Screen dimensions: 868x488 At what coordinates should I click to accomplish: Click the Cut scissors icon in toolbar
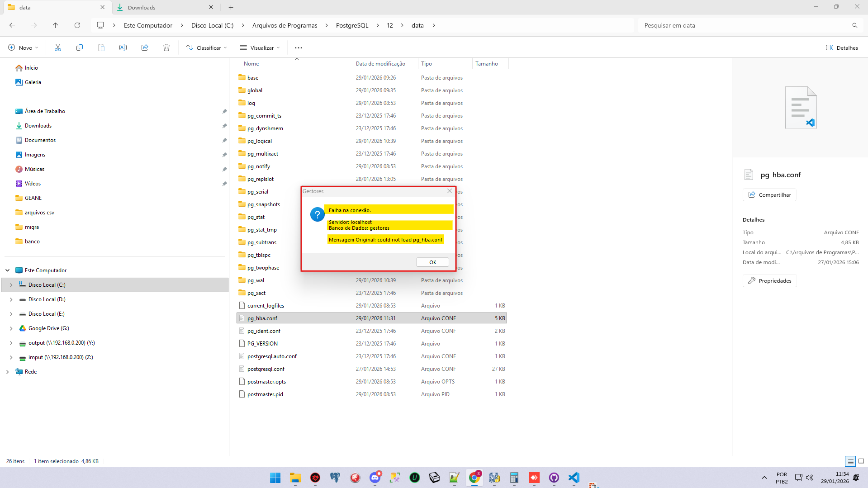pyautogui.click(x=58, y=47)
